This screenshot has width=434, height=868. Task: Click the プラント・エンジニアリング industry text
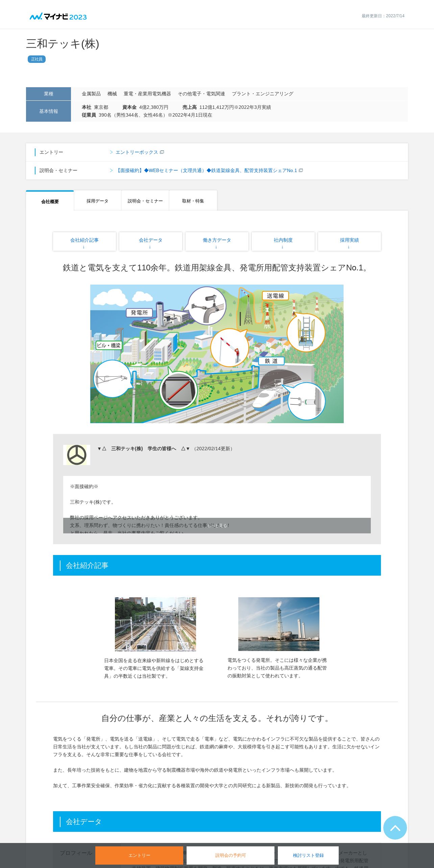click(263, 94)
